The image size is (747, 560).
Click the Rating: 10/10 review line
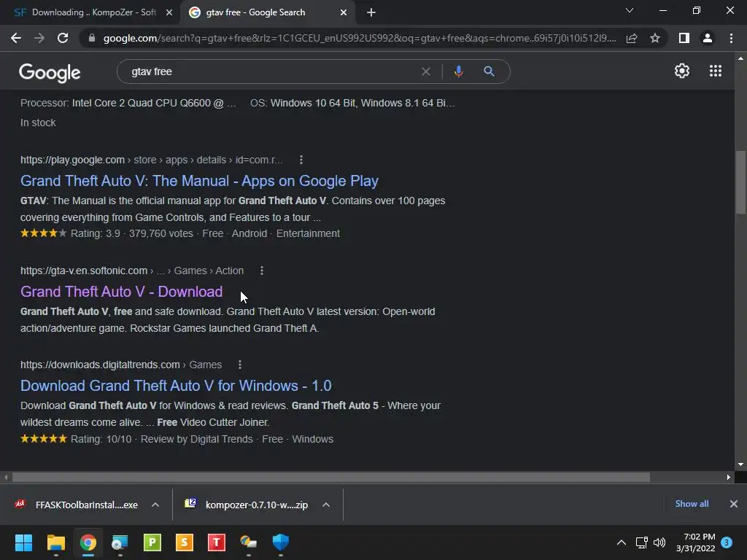(x=177, y=439)
